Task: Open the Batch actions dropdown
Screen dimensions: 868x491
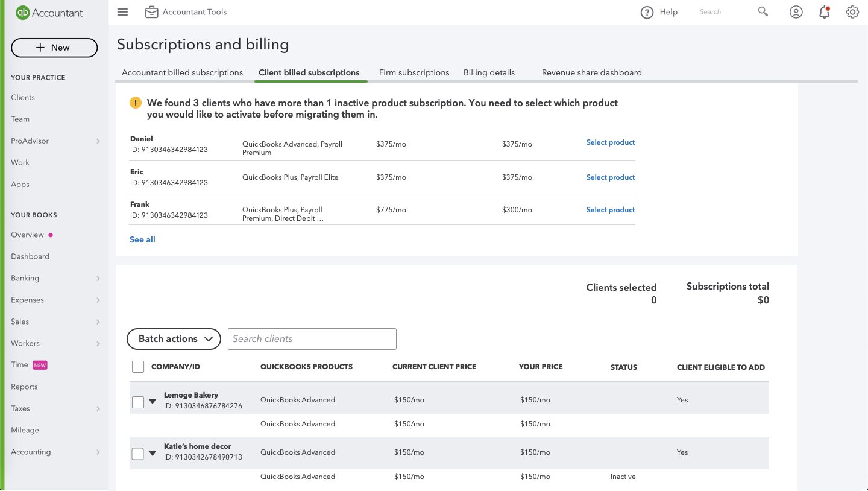Action: (x=174, y=339)
